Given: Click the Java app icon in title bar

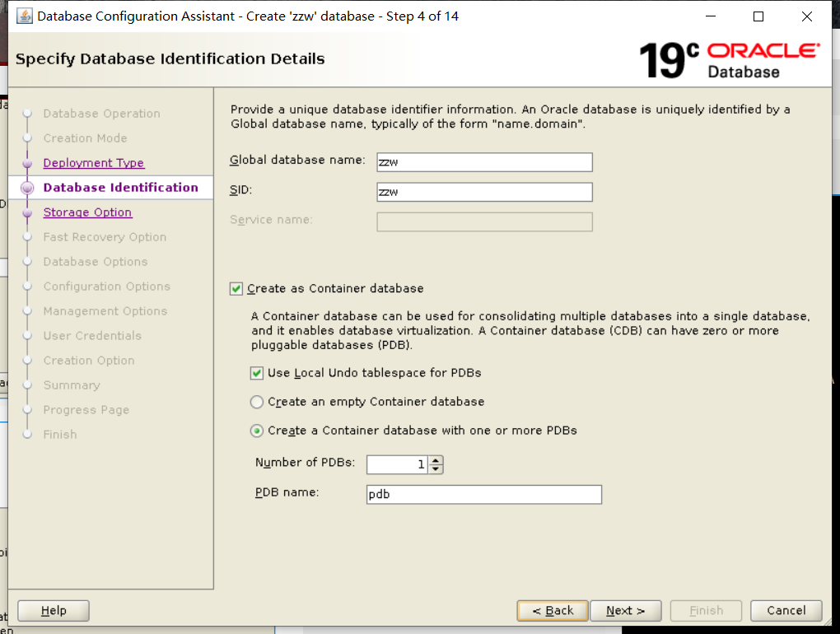Looking at the screenshot, I should click(x=24, y=16).
